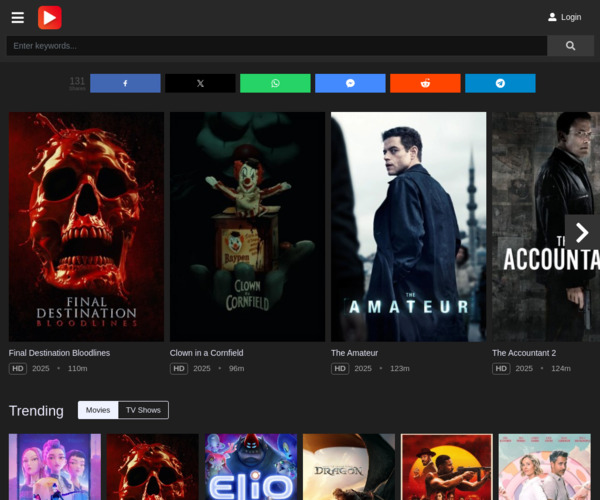Click the red play logo icon
The image size is (600, 500).
(50, 18)
